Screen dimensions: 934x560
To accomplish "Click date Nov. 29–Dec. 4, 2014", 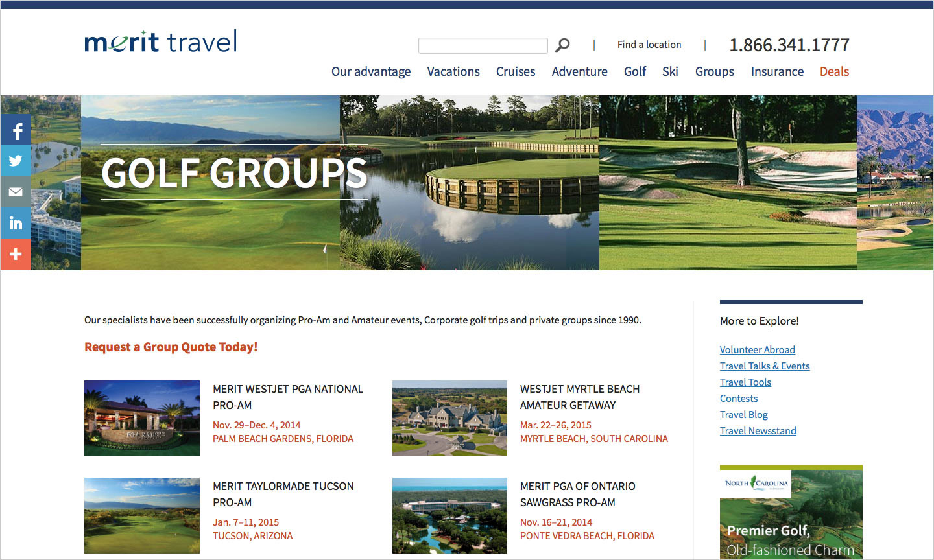I will (x=256, y=425).
